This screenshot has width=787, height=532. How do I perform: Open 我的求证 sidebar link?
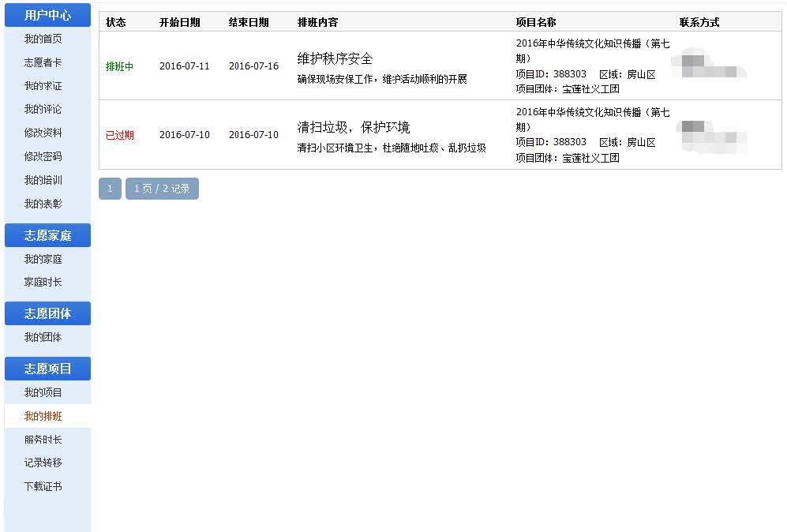pos(43,86)
